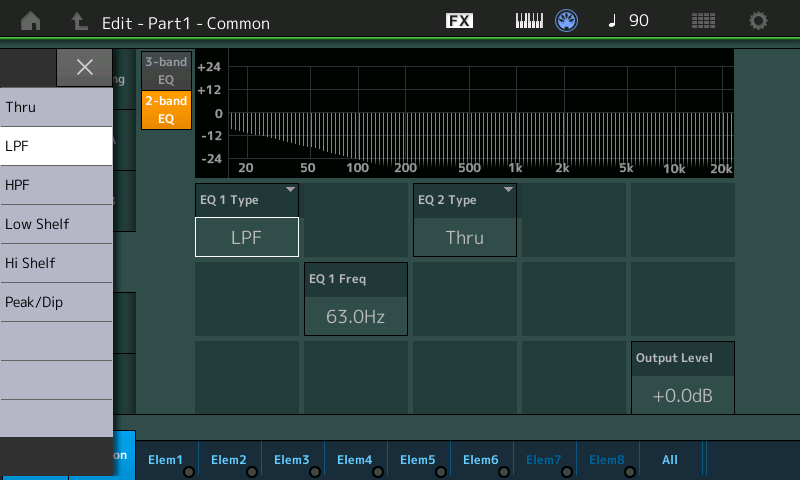Screen dimensions: 800x480
Task: Select the EQ 1 Type LPF value
Action: [247, 237]
